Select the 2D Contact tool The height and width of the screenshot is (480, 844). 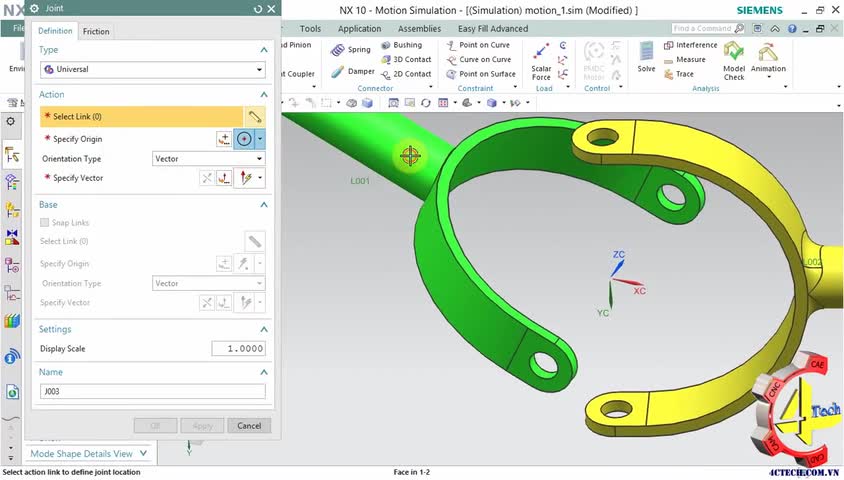(x=406, y=74)
